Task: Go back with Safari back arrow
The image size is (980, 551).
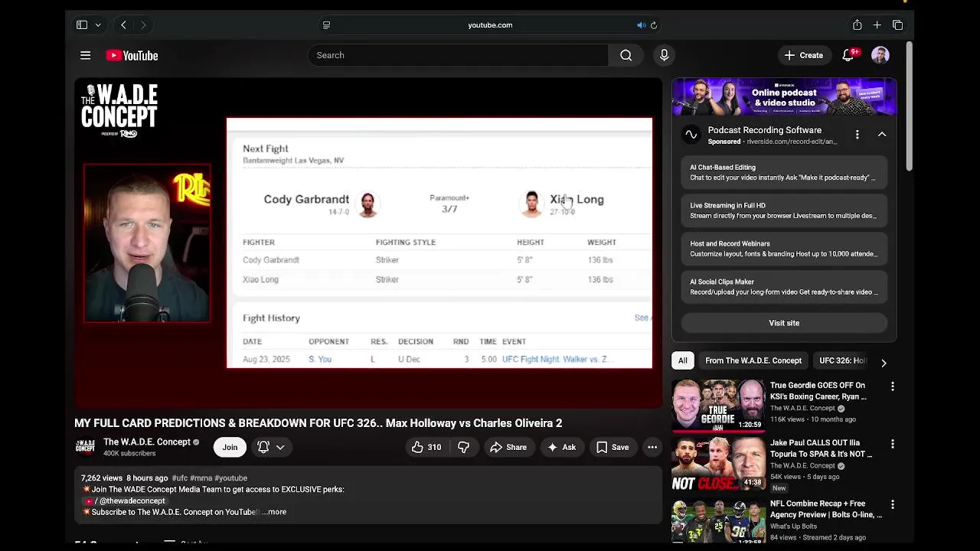Action: [x=123, y=25]
